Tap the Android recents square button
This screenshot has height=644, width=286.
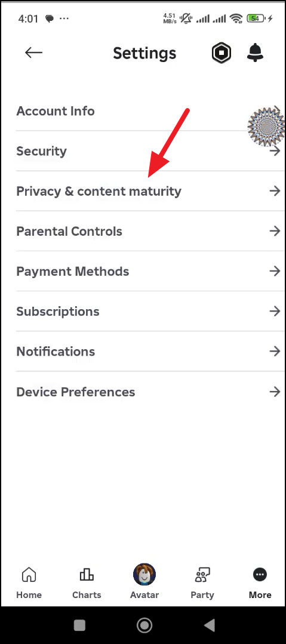79,625
